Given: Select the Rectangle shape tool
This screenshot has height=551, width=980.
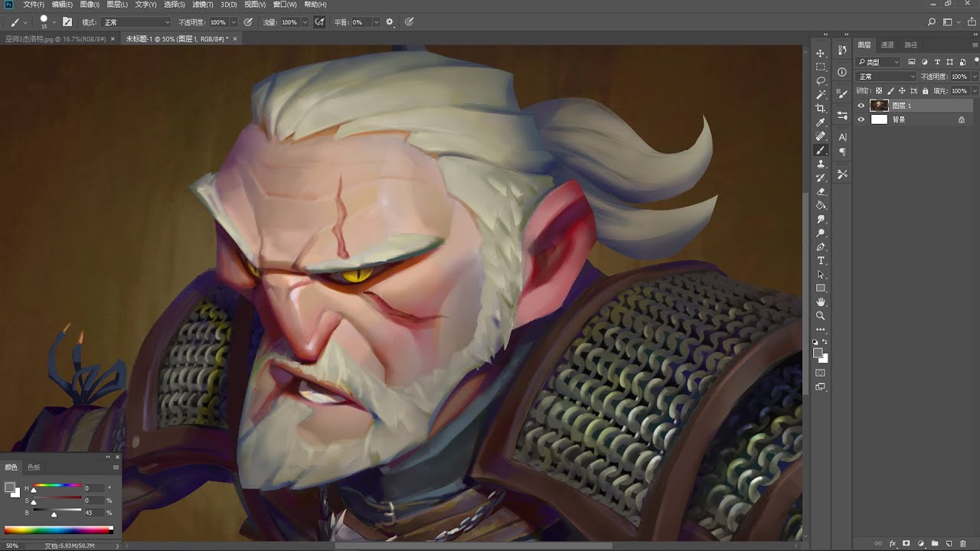Looking at the screenshot, I should tap(821, 289).
